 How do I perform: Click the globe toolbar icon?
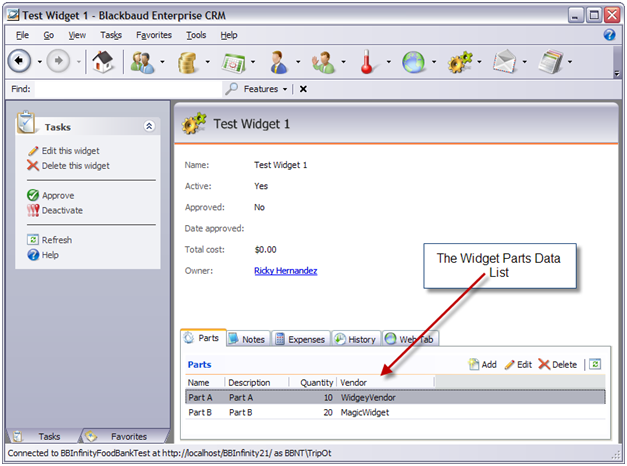pos(414,62)
